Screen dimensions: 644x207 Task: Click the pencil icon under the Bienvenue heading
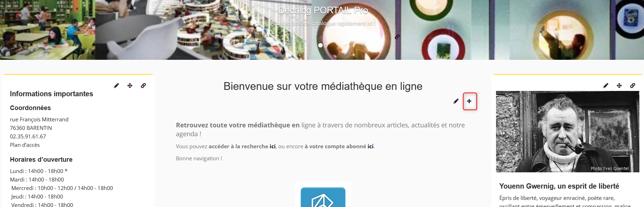click(x=456, y=101)
